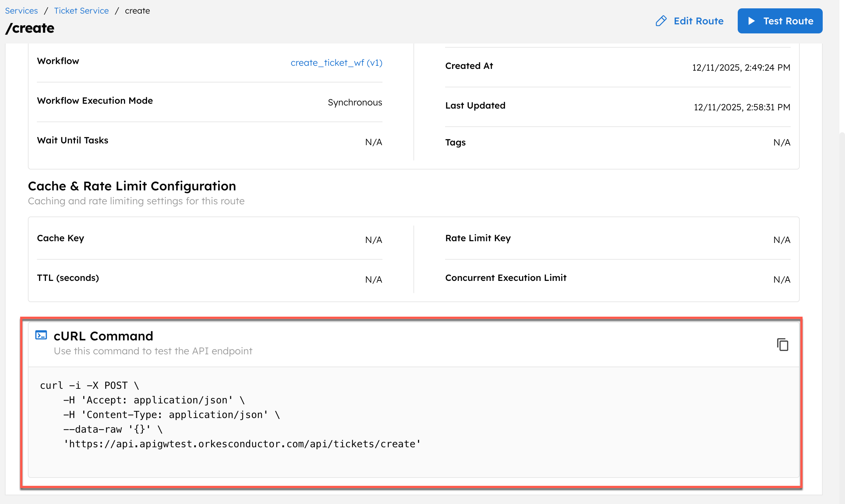Click Edit Route to modify the route
Viewport: 845px width, 504px height.
pos(698,21)
